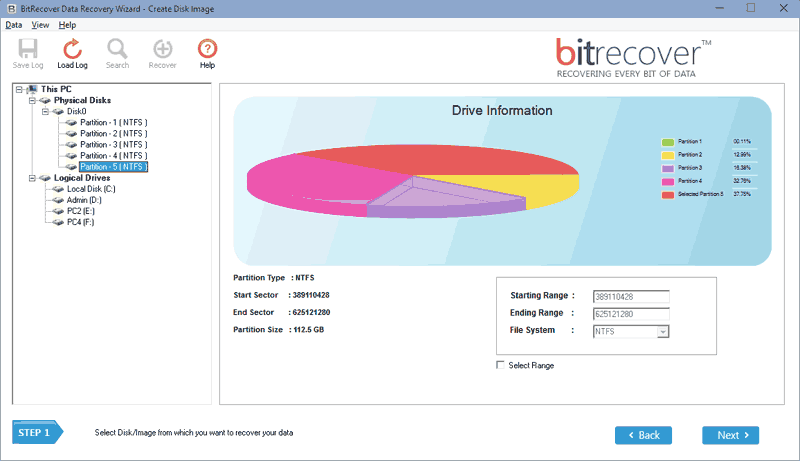Viewport: 800px width, 461px height.
Task: Select Admin (D:) logical drive
Action: [x=84, y=200]
